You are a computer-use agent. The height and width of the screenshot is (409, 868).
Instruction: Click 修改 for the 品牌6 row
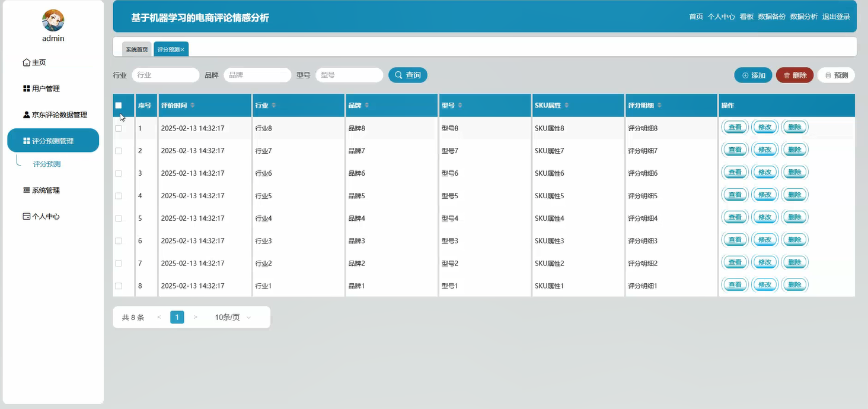[x=765, y=172]
